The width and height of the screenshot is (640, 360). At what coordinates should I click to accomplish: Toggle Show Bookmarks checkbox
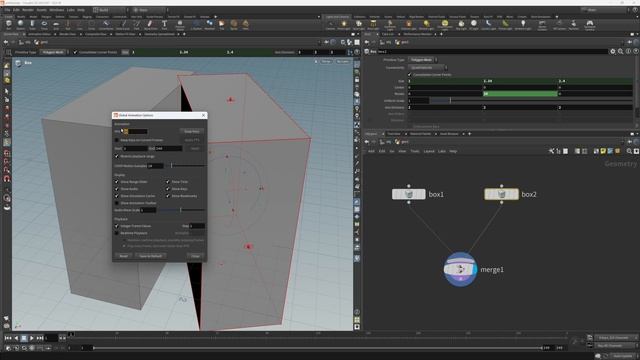click(x=168, y=196)
